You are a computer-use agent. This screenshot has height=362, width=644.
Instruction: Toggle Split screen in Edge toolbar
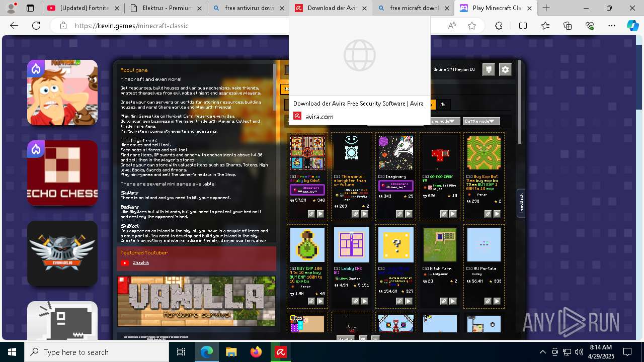(x=523, y=26)
